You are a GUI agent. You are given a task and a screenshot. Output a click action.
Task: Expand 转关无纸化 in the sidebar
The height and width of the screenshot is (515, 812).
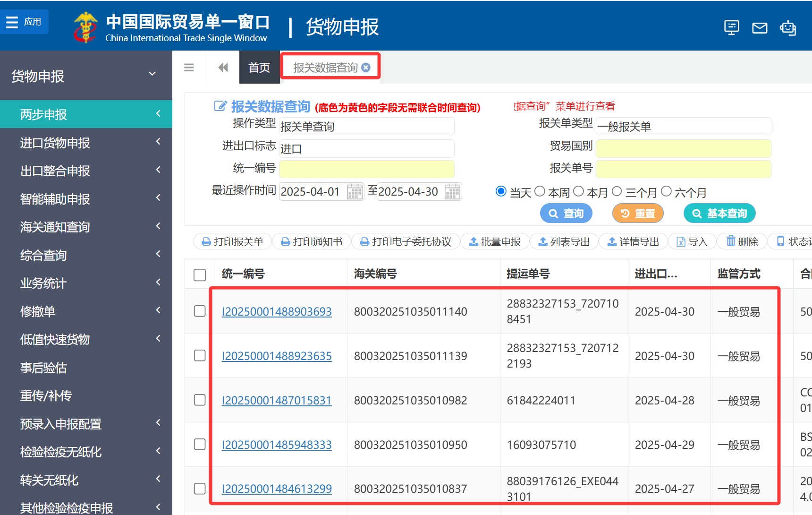pos(86,480)
